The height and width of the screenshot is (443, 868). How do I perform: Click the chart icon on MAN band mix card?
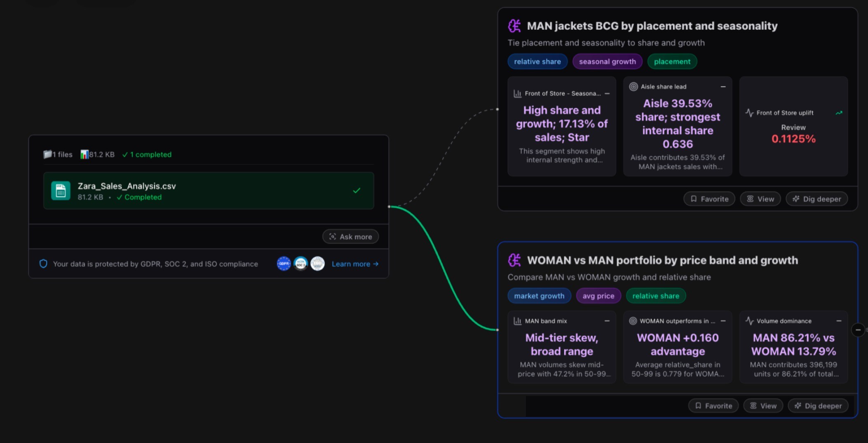click(x=518, y=321)
